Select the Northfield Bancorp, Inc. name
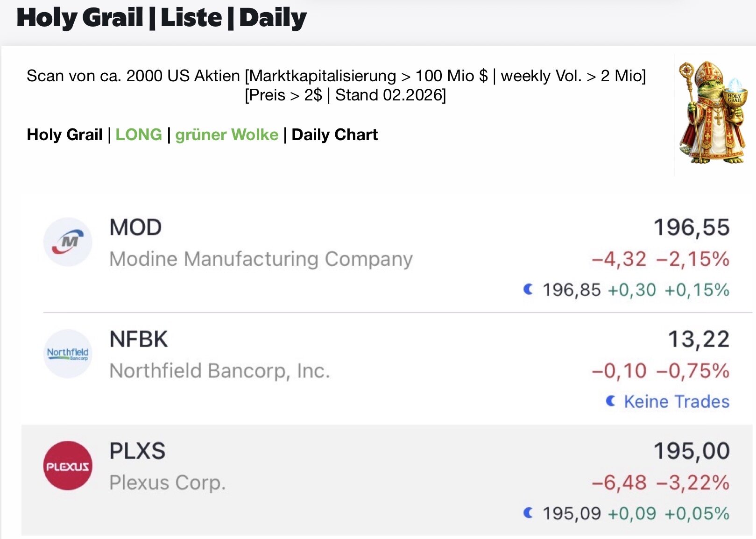The image size is (756, 539). tap(219, 371)
